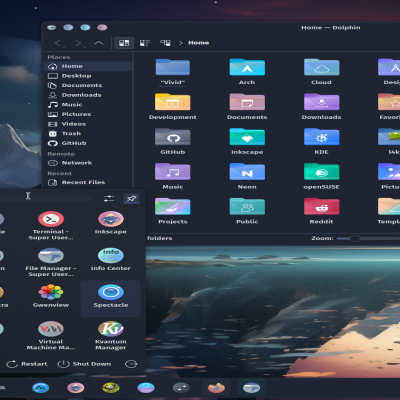
Task: Open Trash from Places sidebar
Action: 88,134
